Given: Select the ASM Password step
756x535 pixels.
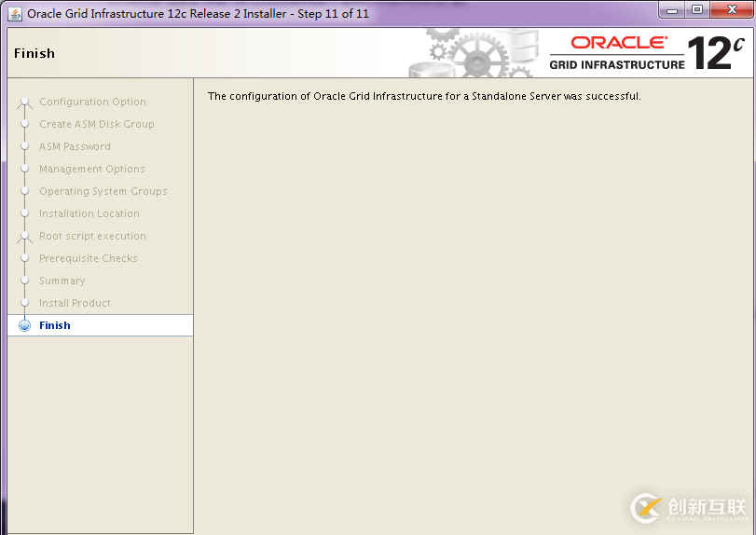Looking at the screenshot, I should (x=75, y=146).
